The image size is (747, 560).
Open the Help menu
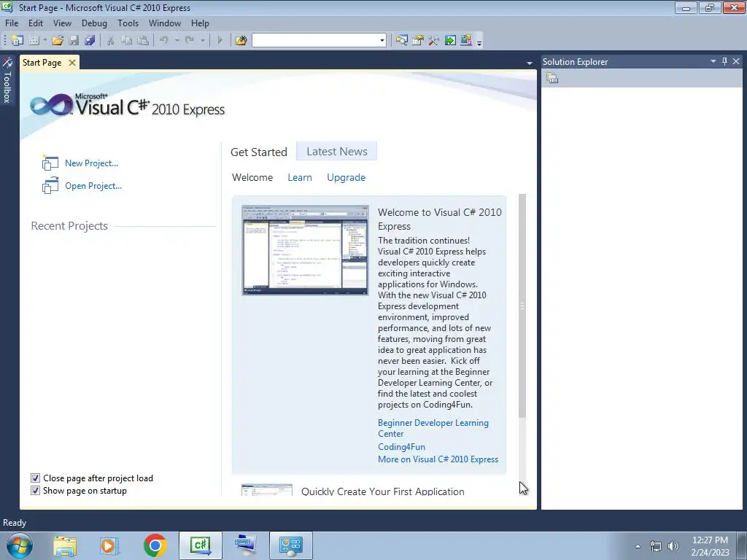pyautogui.click(x=200, y=23)
